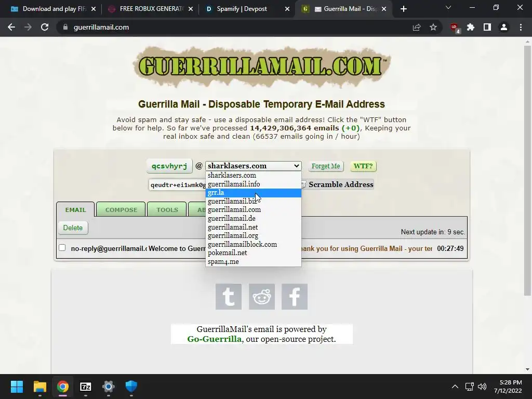The height and width of the screenshot is (399, 532).
Task: Select guerrillamail.org option
Action: click(253, 235)
